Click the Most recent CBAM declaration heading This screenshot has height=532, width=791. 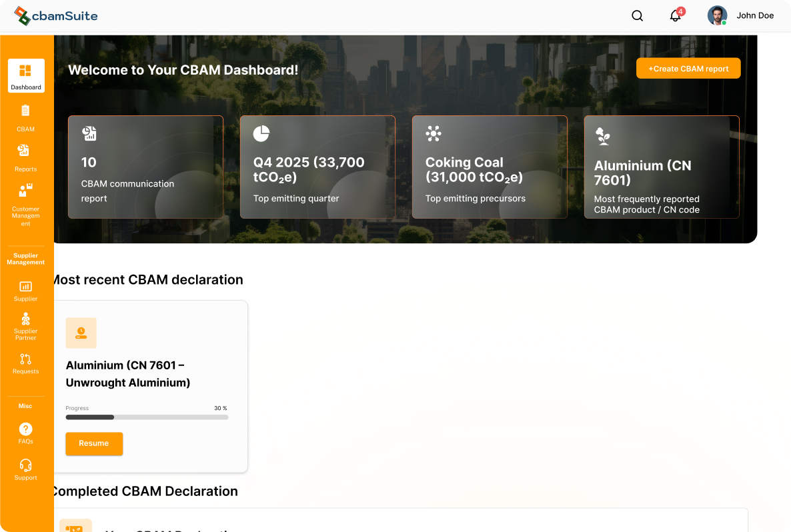click(147, 280)
